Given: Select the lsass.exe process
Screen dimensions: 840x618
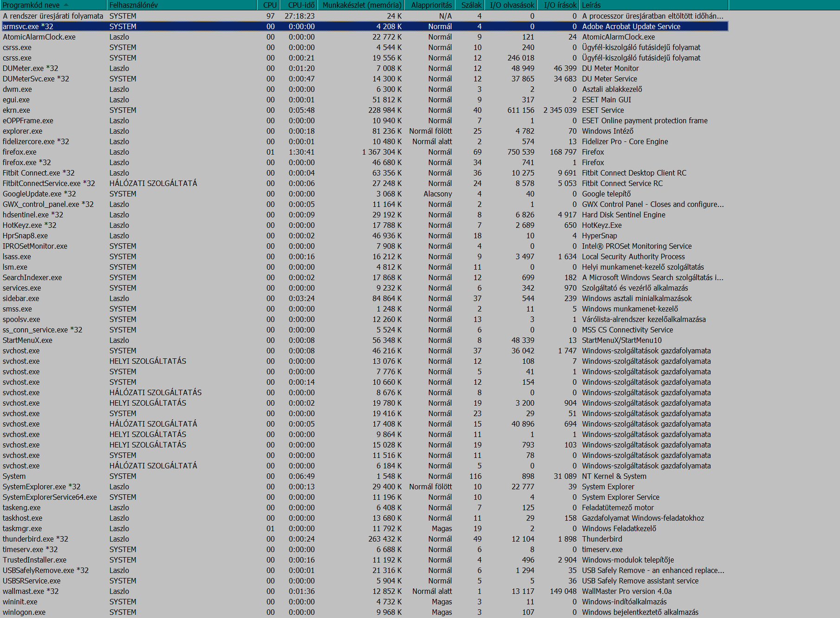Looking at the screenshot, I should click(x=364, y=257).
